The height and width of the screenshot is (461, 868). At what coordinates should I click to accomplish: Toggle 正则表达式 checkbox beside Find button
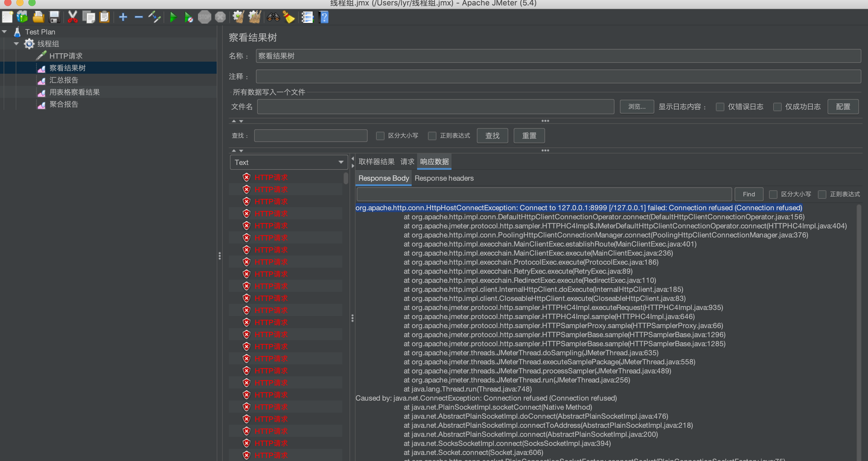(822, 195)
